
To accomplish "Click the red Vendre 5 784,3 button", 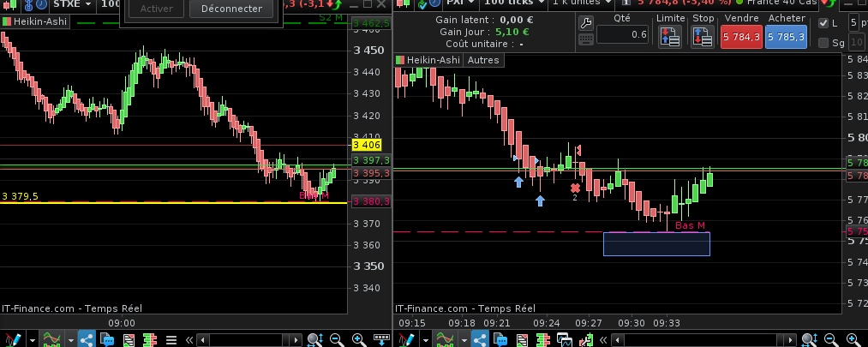I will 741,37.
